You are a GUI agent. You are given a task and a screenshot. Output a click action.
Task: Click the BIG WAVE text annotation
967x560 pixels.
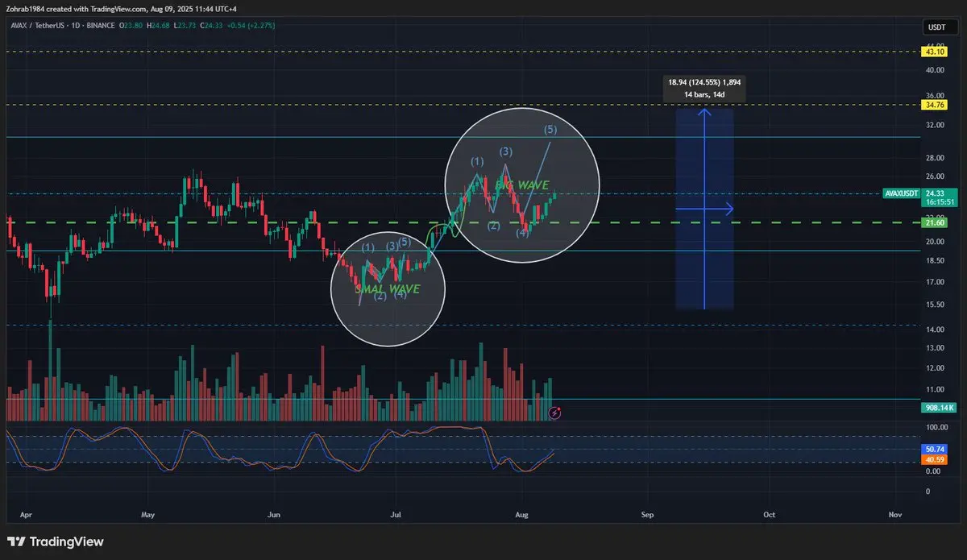[521, 185]
